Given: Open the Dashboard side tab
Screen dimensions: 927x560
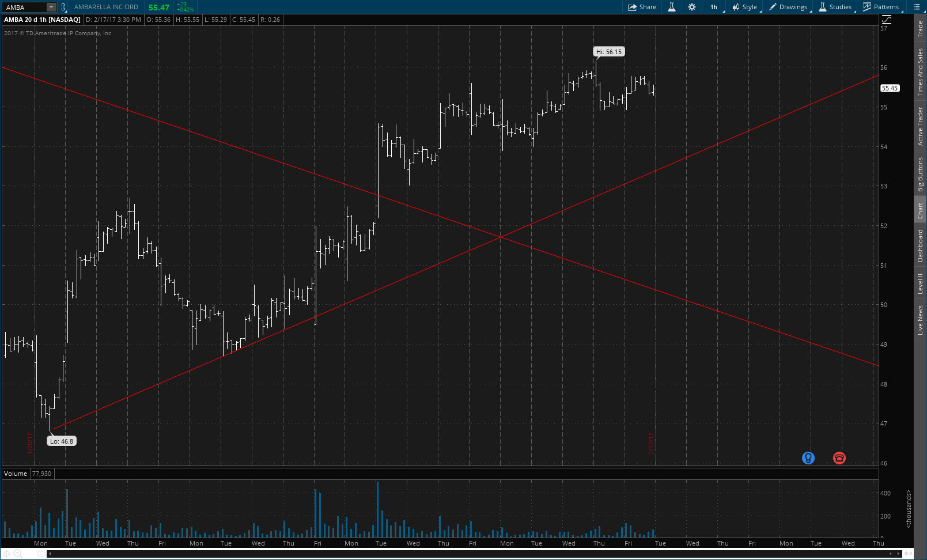Looking at the screenshot, I should [x=920, y=245].
